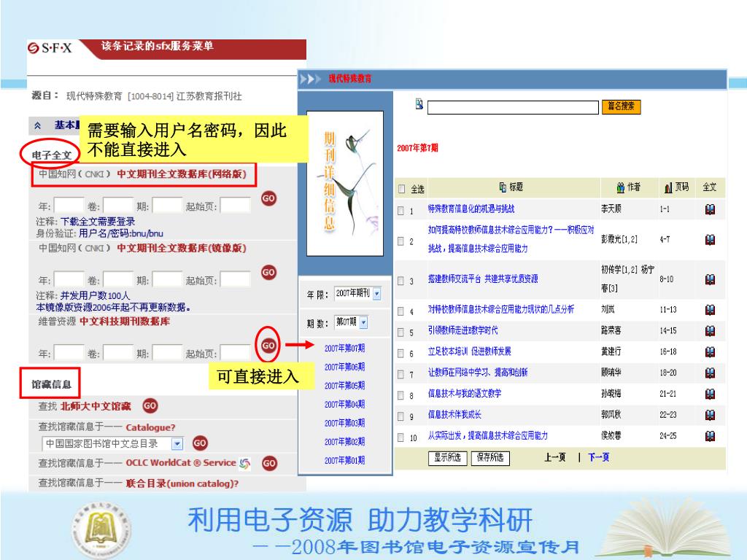Screen dimensions: 747x560
Task: Click the 标题 column header icon
Action: [x=503, y=187]
